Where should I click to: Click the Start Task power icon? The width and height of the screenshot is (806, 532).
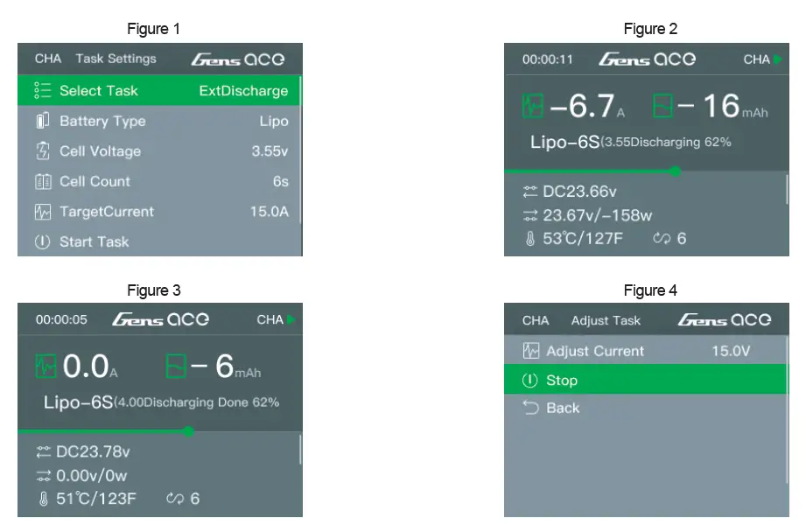(x=42, y=242)
